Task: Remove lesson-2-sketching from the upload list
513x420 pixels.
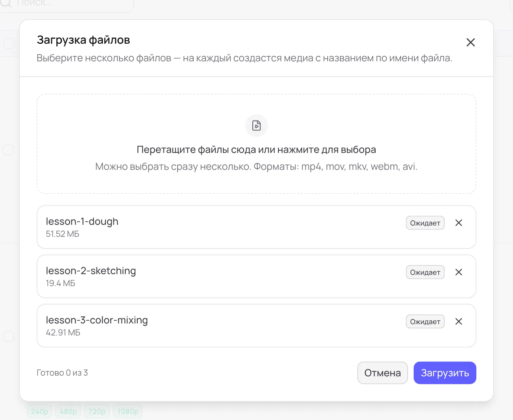Action: [x=458, y=272]
